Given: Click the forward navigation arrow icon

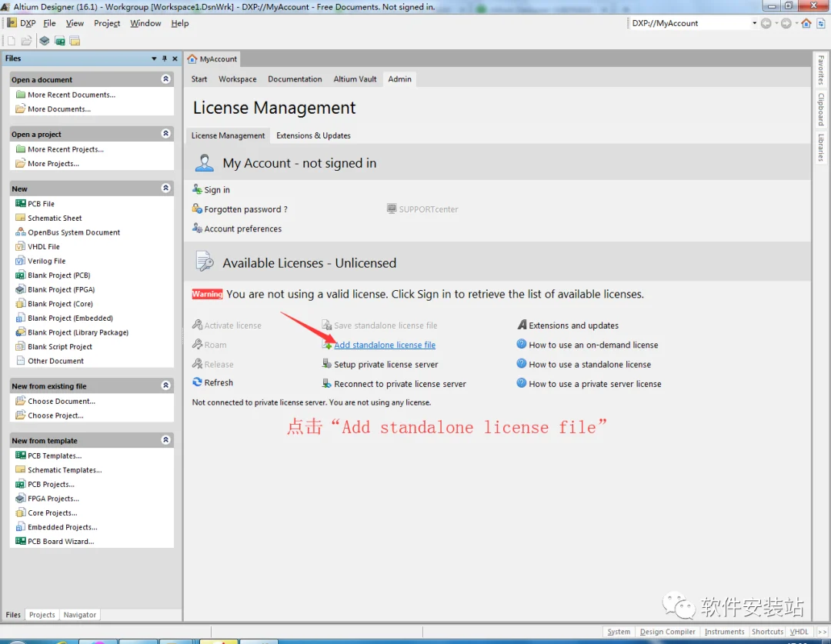Looking at the screenshot, I should pyautogui.click(x=786, y=23).
